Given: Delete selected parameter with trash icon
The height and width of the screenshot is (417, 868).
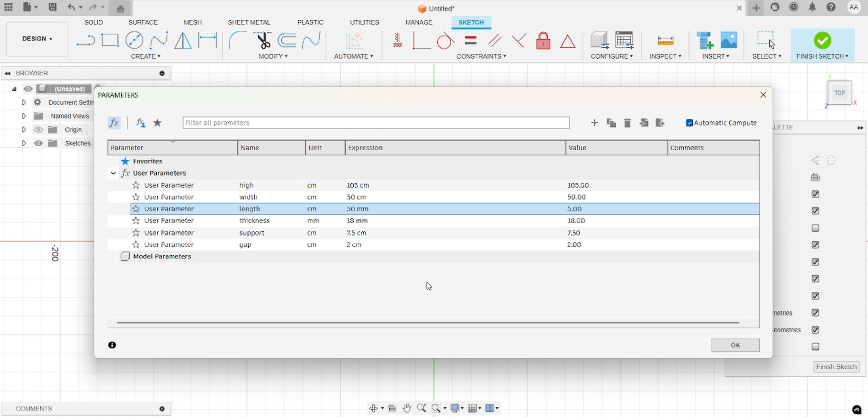Looking at the screenshot, I should 627,123.
